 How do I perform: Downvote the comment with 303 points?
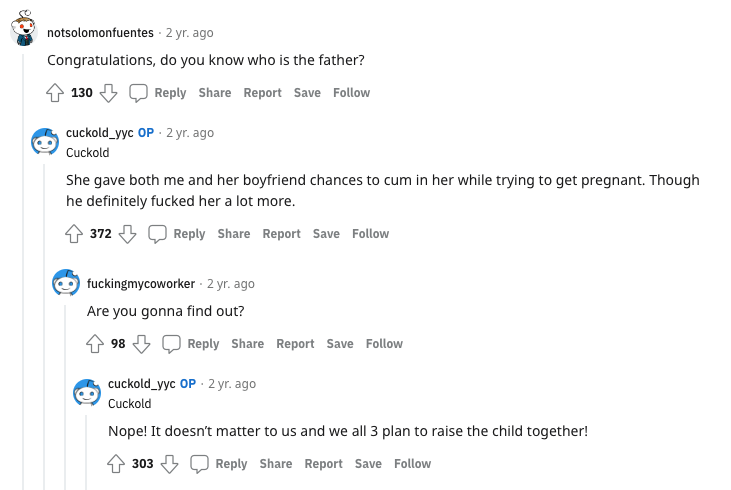[169, 464]
